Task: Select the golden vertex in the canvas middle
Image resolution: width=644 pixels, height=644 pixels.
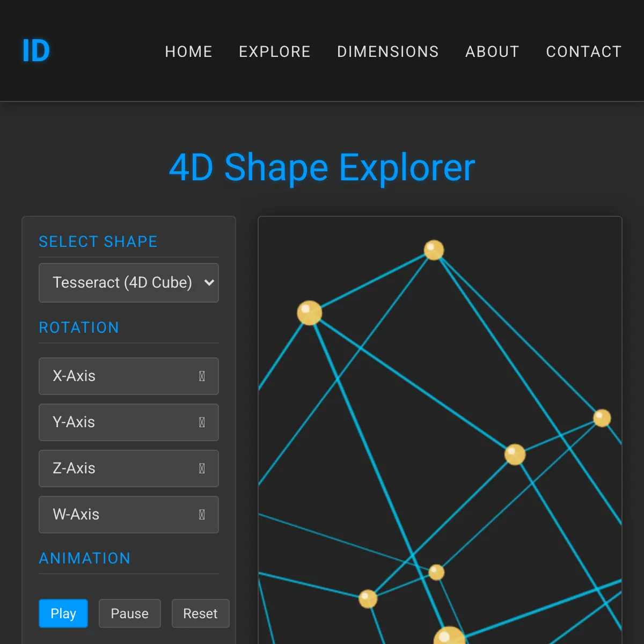Action: [x=515, y=455]
